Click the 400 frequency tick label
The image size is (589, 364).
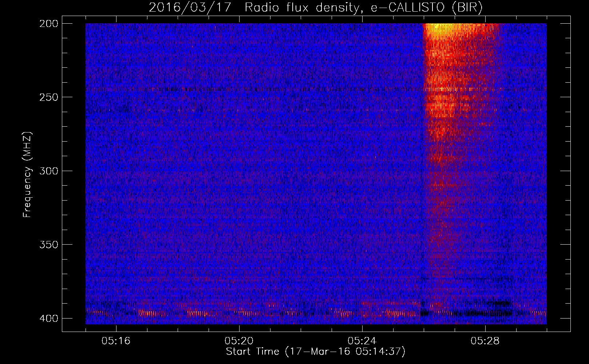(x=48, y=318)
